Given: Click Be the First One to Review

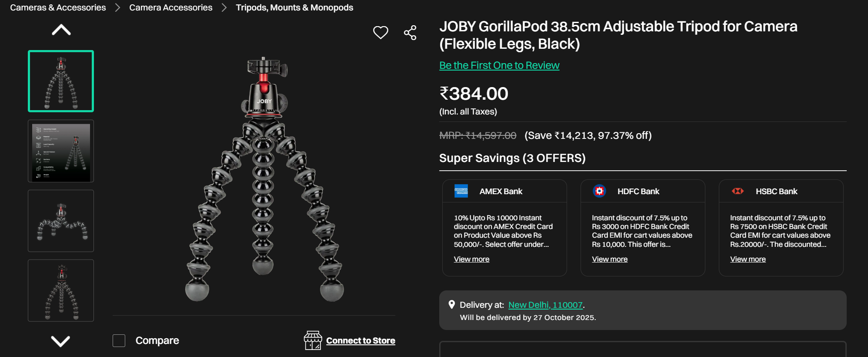Looking at the screenshot, I should coord(499,65).
